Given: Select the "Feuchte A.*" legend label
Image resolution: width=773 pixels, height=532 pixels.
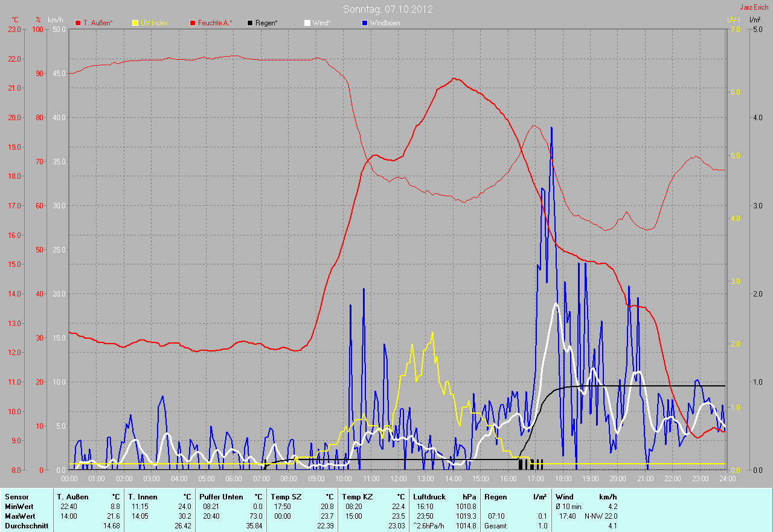Looking at the screenshot, I should coord(215,23).
